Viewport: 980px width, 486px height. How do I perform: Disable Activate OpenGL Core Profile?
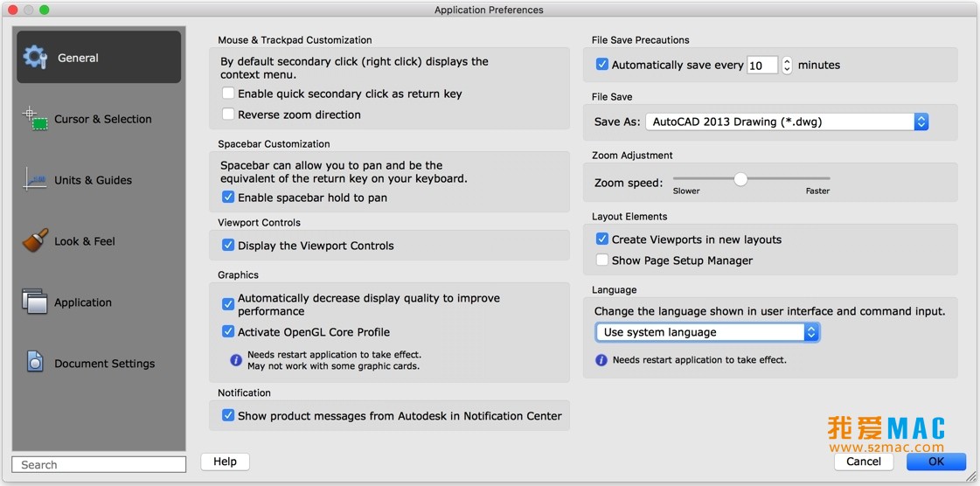228,331
